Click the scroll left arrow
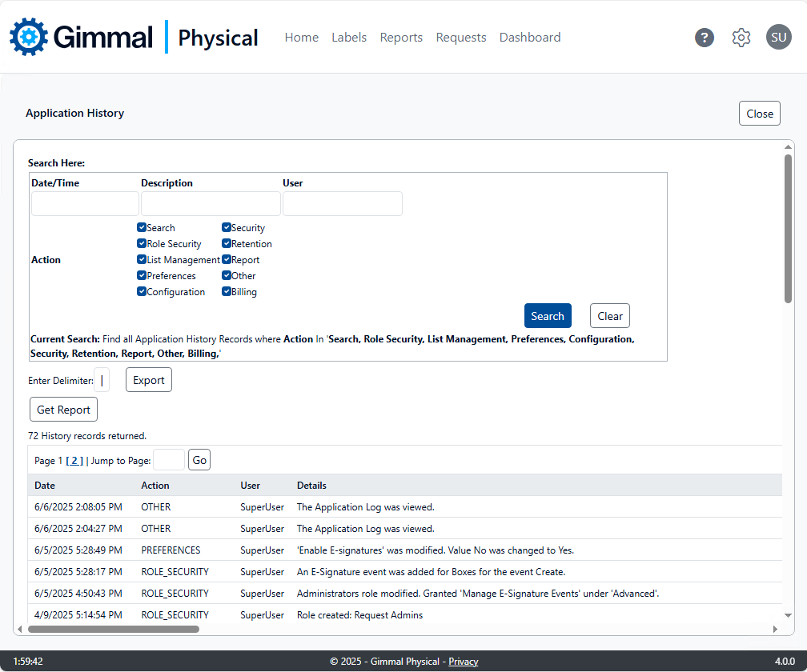Screen dimensions: 807x672 pos(19,630)
